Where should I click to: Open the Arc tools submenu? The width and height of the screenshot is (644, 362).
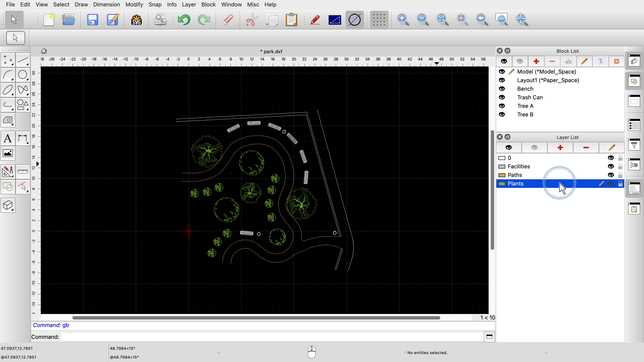[8, 75]
